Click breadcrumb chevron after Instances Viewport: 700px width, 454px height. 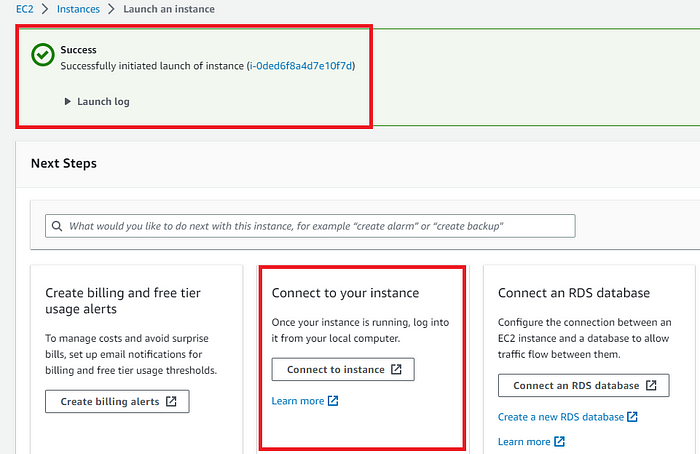(112, 9)
